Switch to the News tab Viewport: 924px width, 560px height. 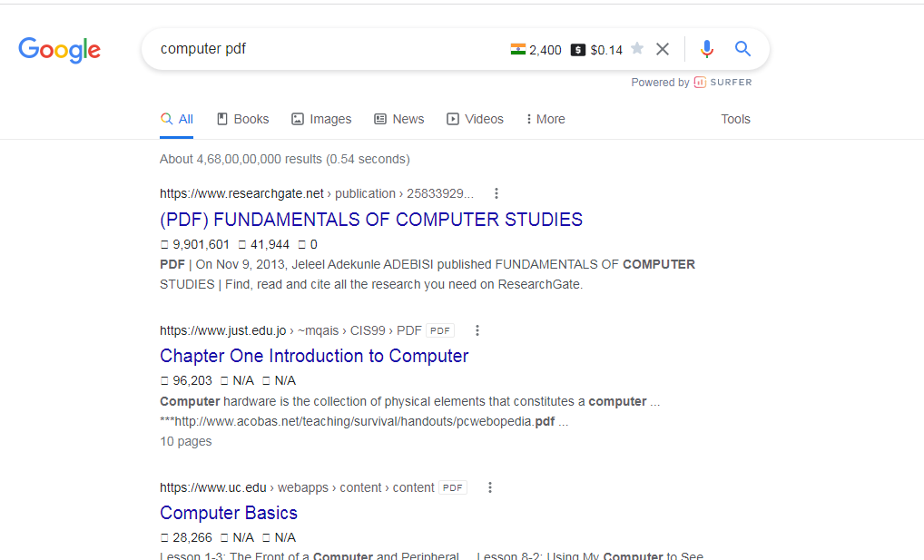click(399, 119)
